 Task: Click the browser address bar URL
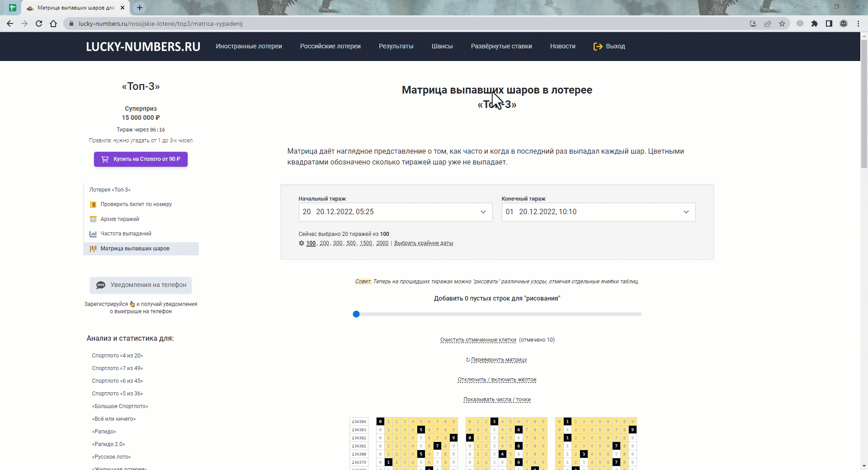tap(160, 23)
